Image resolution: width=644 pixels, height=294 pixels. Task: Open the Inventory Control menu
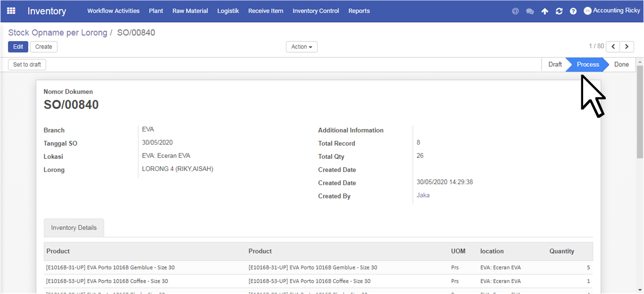[316, 11]
